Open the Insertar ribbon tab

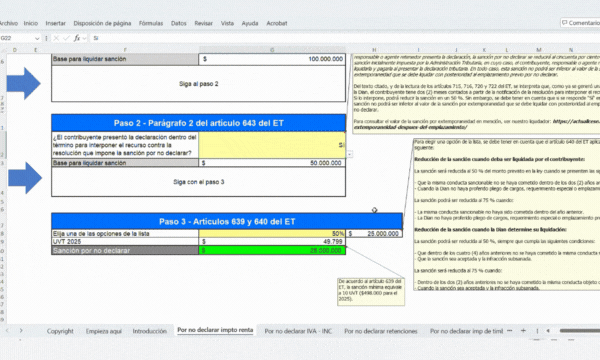pos(55,23)
